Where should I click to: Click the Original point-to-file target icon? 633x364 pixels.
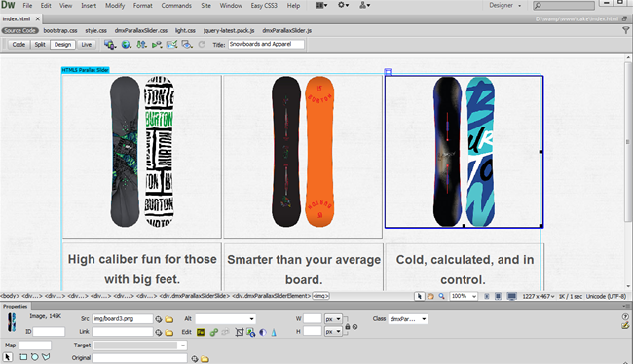(x=195, y=359)
